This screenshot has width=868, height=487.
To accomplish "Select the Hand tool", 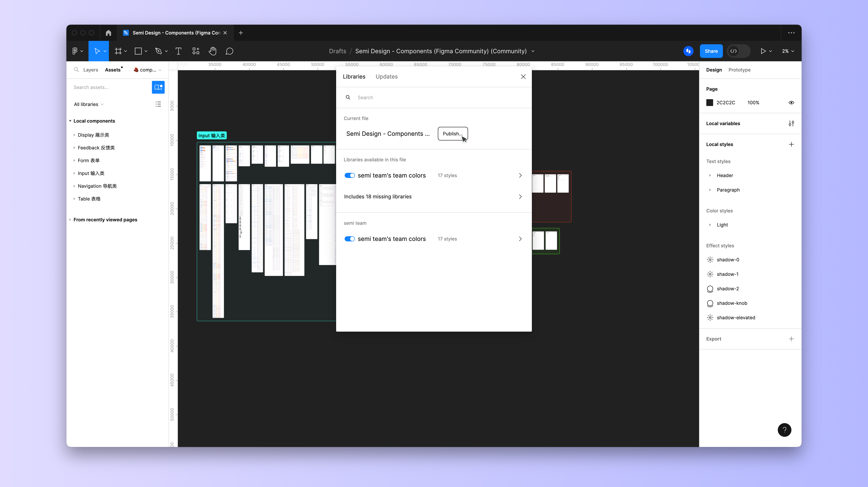I will [212, 51].
